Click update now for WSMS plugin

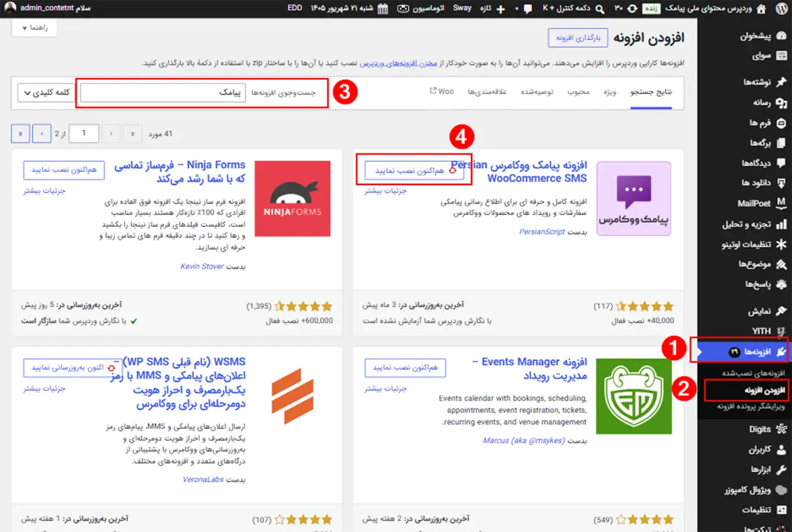tap(73, 368)
